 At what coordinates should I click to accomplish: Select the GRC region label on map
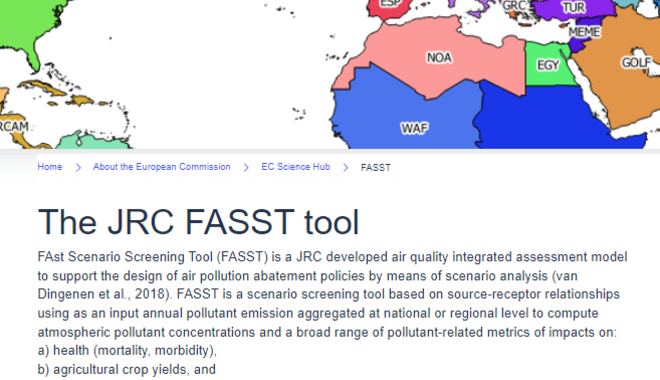click(x=514, y=6)
